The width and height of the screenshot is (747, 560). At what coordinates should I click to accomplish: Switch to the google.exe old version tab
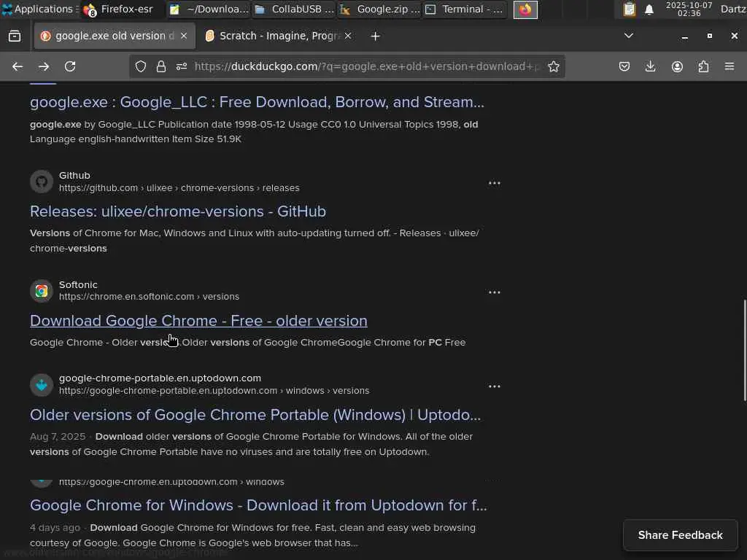(x=115, y=36)
